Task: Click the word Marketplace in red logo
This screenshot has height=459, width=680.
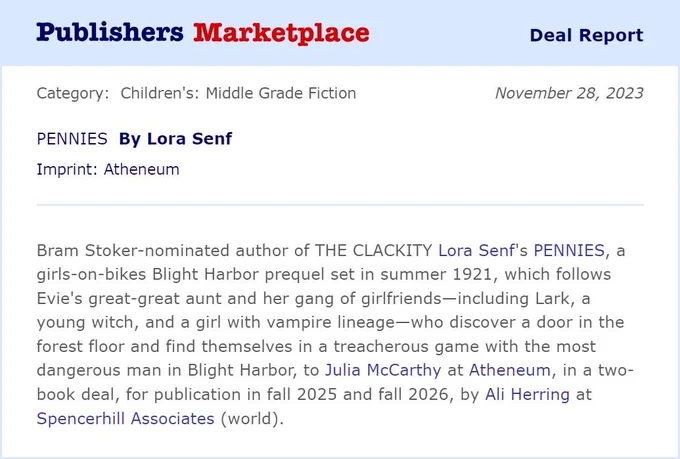Action: (x=281, y=33)
